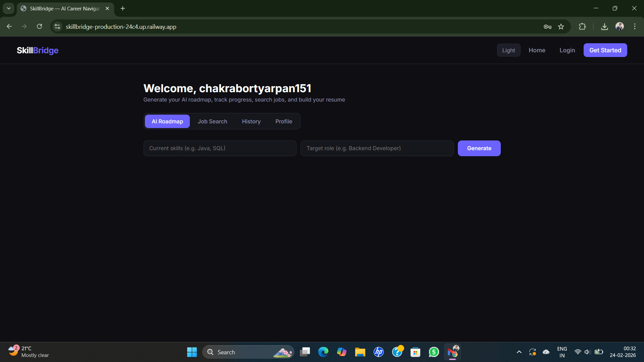Open the browser extensions puzzle icon
Viewport: 644px width, 362px height.
pyautogui.click(x=582, y=26)
